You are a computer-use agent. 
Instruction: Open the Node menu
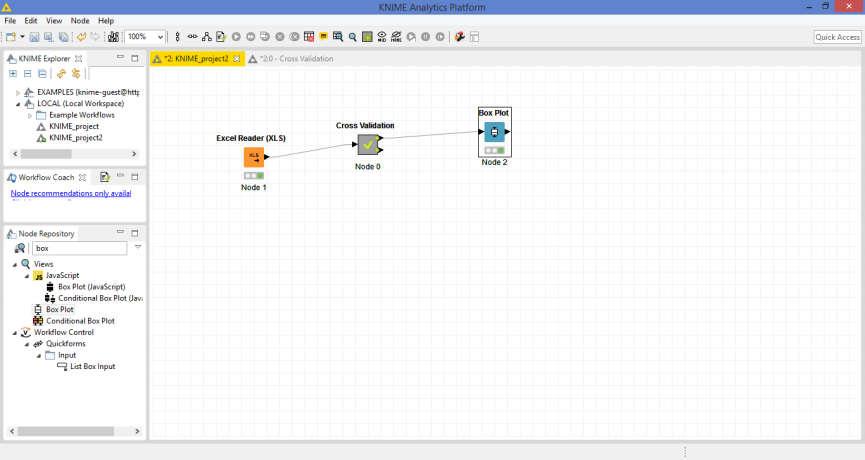[x=80, y=20]
